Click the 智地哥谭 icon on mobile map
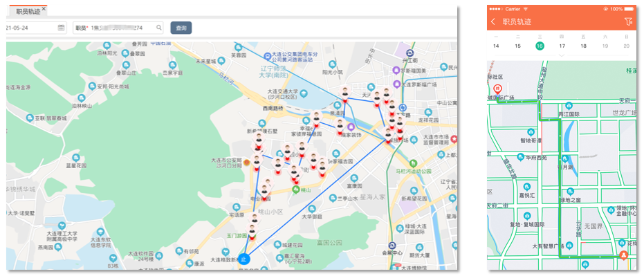Screen dimensions: 644x276 [531, 132]
